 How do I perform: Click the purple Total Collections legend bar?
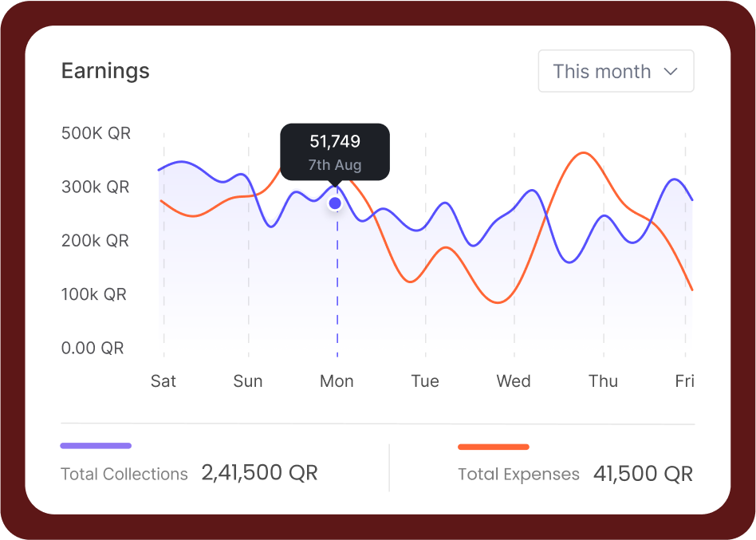96,446
